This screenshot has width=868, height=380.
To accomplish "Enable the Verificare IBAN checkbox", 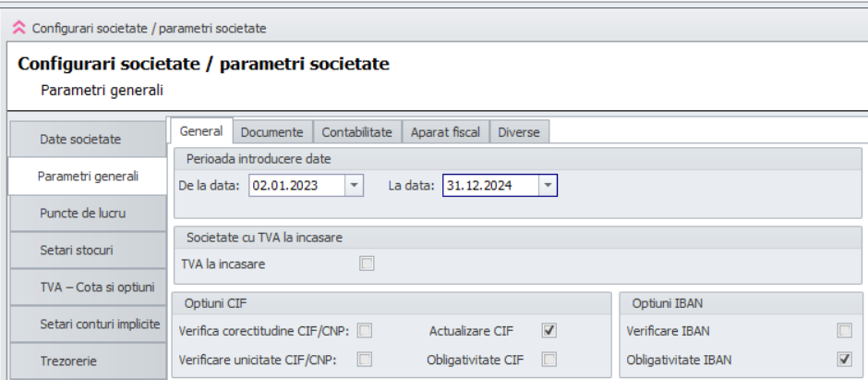I will pos(843,330).
